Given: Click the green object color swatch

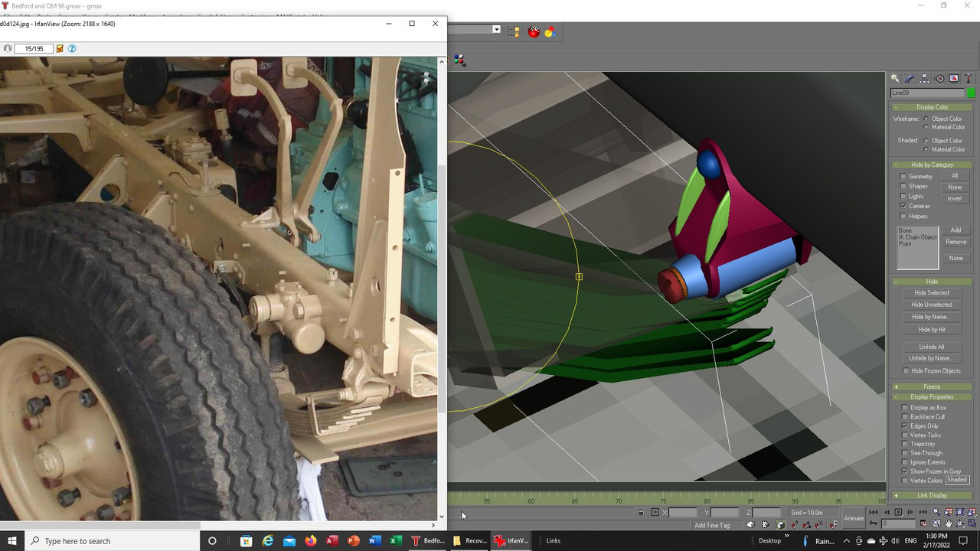Looking at the screenshot, I should tap(971, 93).
